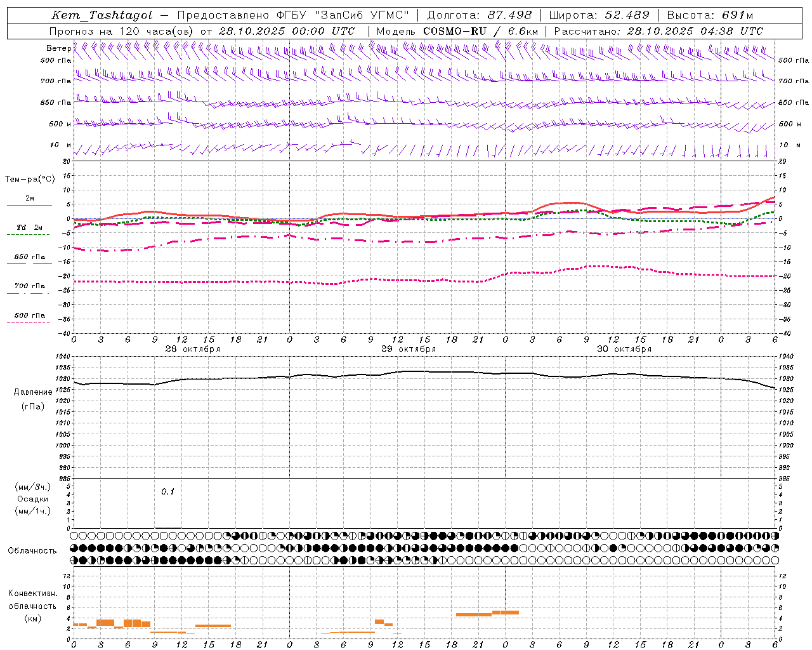This screenshot has width=812, height=650.
Task: Click the Тем-ра(°C) axis title
Action: 30,180
